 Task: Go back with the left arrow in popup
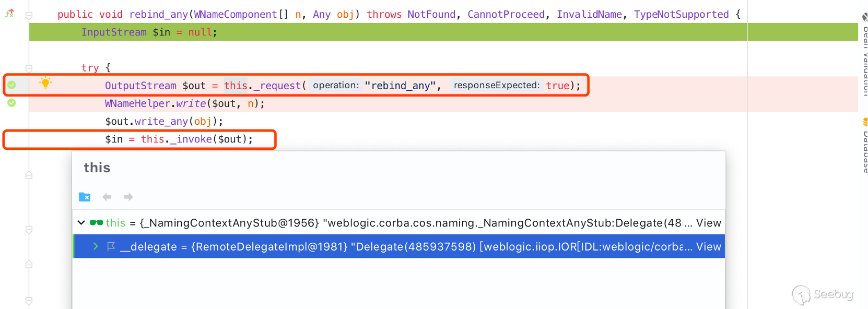(x=107, y=197)
